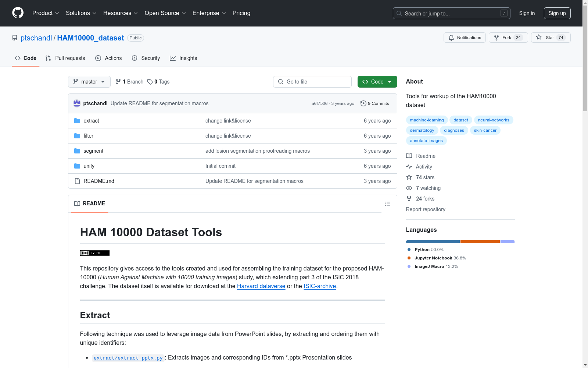Switch to the Insights tab
588x368 pixels.
click(183, 58)
